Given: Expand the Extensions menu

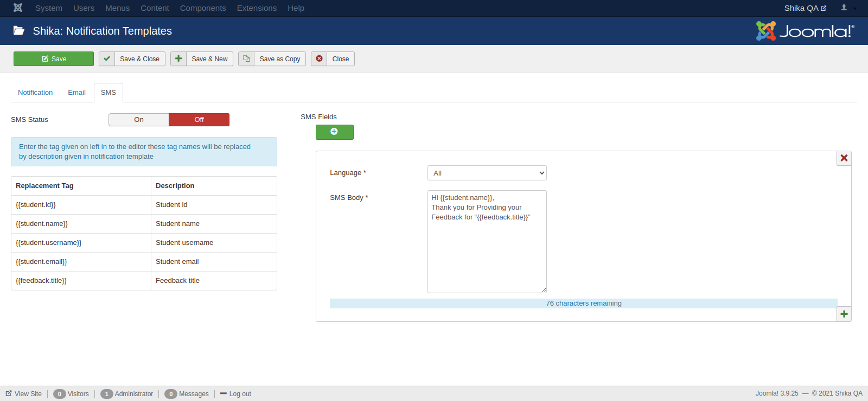Looking at the screenshot, I should [257, 8].
